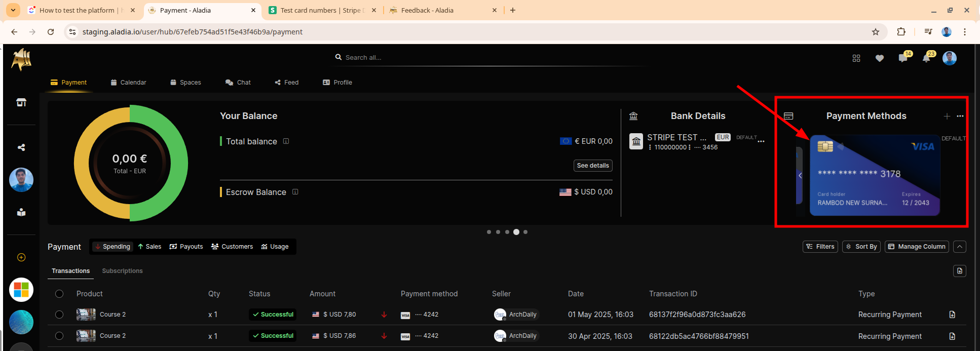Open STRIPE TEST bank account options menu
The width and height of the screenshot is (980, 351).
click(x=761, y=141)
